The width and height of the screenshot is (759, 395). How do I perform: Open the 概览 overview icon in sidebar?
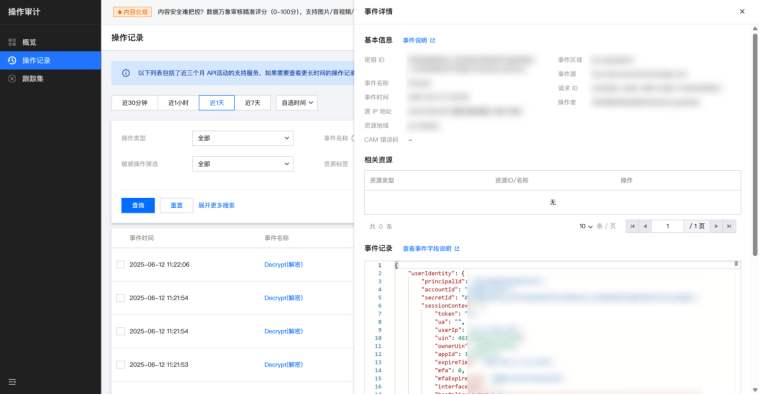(12, 42)
